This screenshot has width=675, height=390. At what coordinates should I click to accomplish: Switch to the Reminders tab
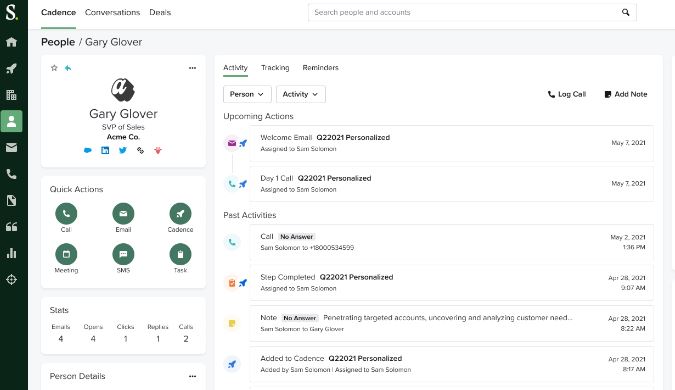(x=320, y=68)
